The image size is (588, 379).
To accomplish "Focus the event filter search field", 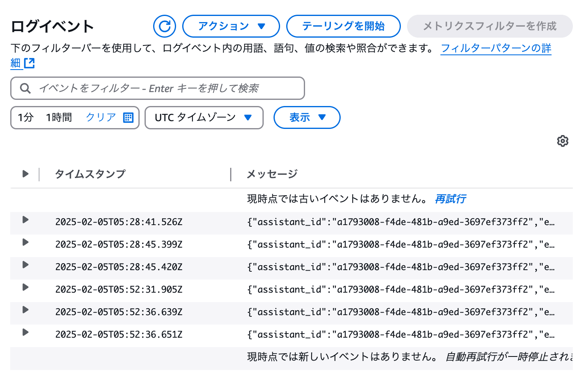I will 158,88.
